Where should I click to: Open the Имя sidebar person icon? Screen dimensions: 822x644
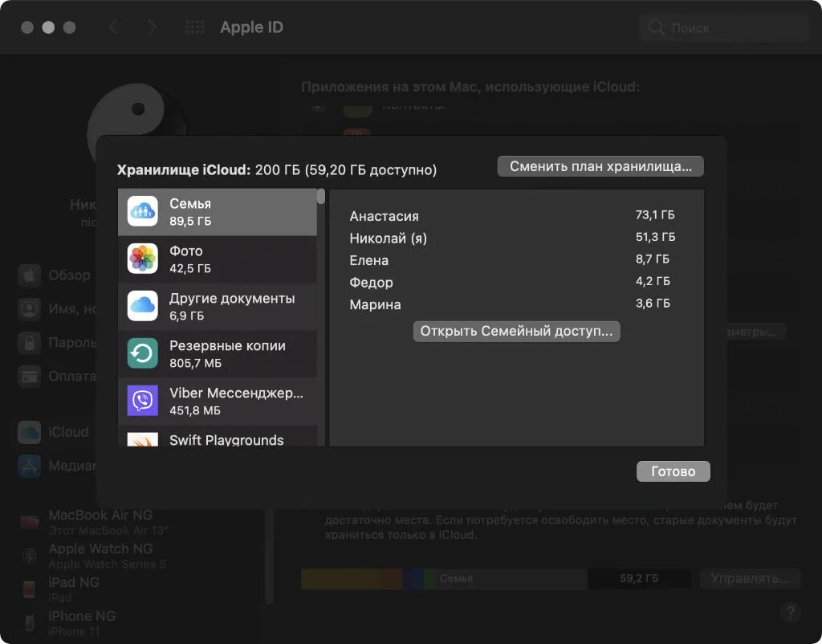pos(30,309)
